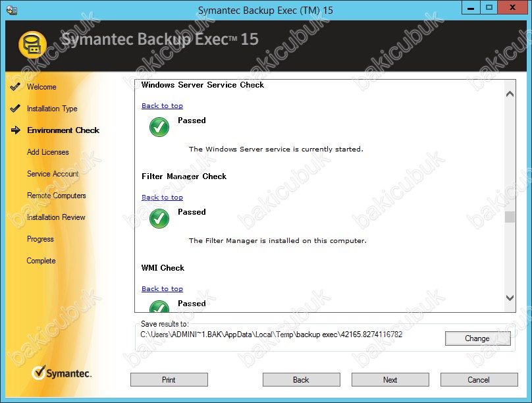Click 'The Filter Manager is installed on this computer.' text

(278, 240)
